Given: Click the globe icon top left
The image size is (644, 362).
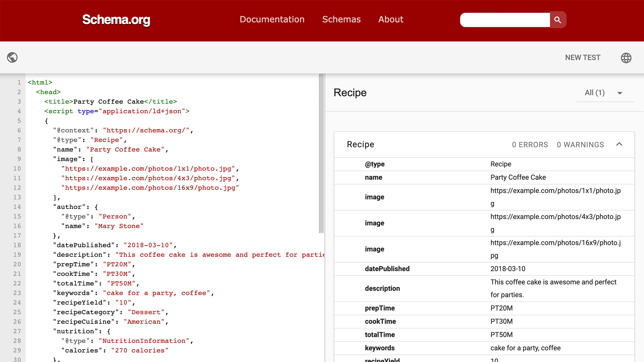Looking at the screenshot, I should [12, 57].
